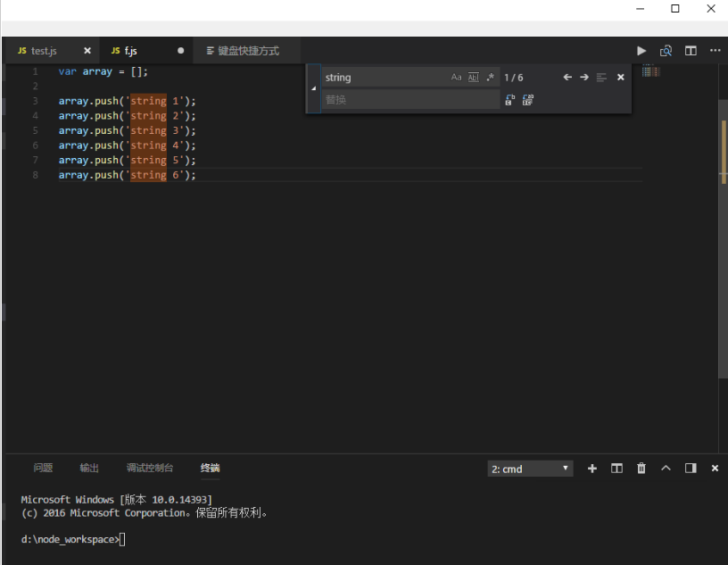728x565 pixels.
Task: Enable find in selection
Action: (600, 78)
